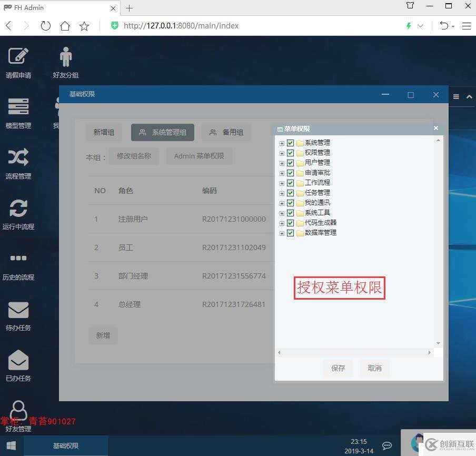The height and width of the screenshot is (456, 476).
Task: Bookmark page with the star icon
Action: 84,26
